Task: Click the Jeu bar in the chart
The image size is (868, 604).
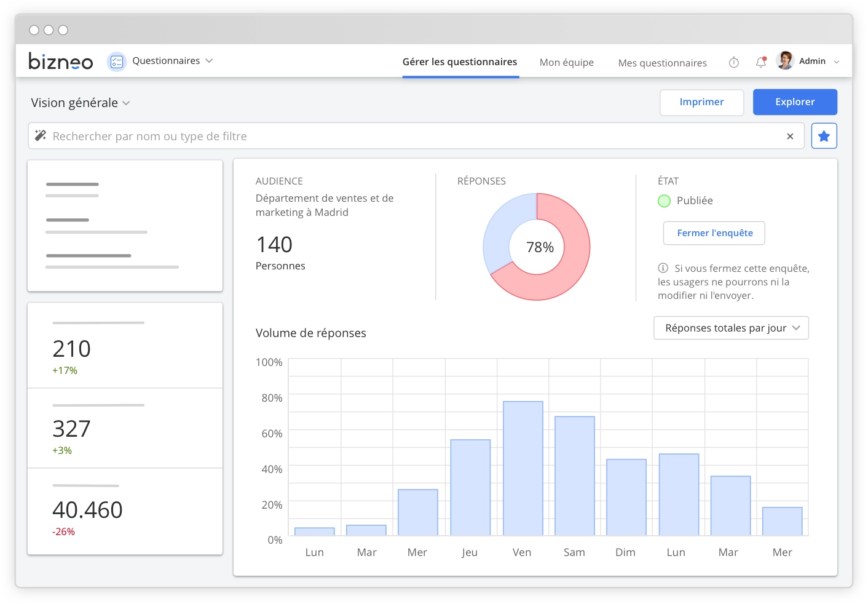Action: click(x=470, y=488)
